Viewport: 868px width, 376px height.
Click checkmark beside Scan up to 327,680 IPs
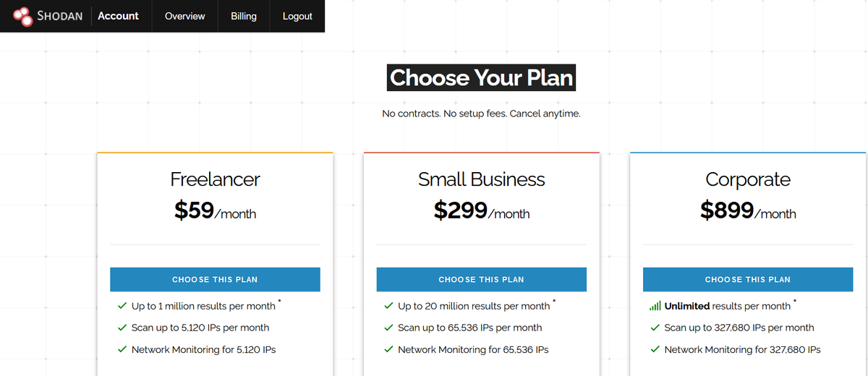[655, 328]
